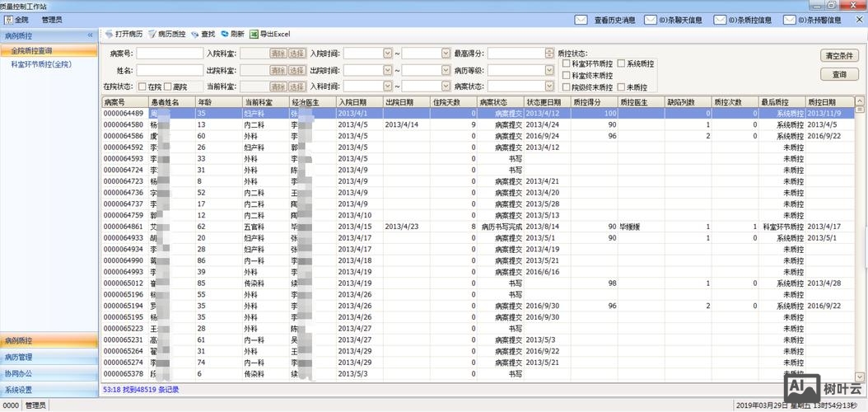Click the 入院日期 column header

359,102
